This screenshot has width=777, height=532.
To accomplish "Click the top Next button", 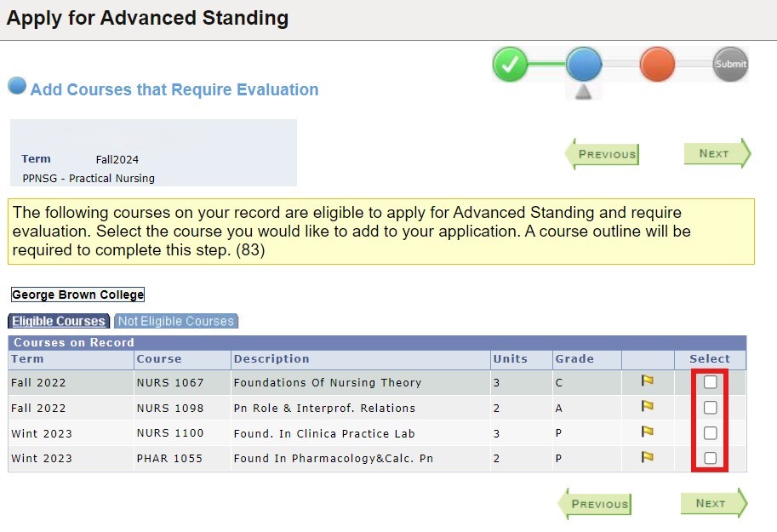I will (x=716, y=154).
